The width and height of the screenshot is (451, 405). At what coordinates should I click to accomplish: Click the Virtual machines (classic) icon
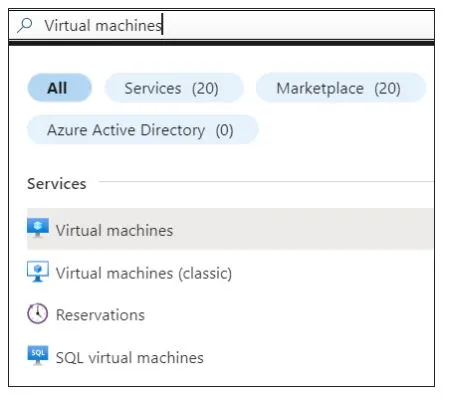pyautogui.click(x=38, y=271)
